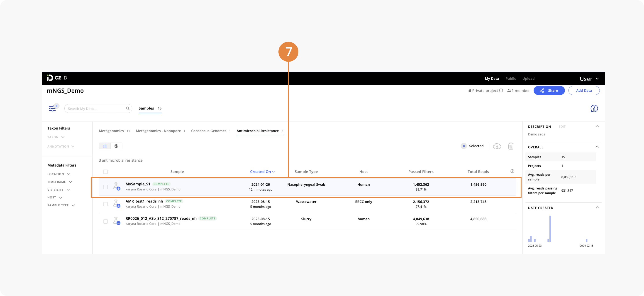Expand the Location filter dropdown

tap(59, 174)
